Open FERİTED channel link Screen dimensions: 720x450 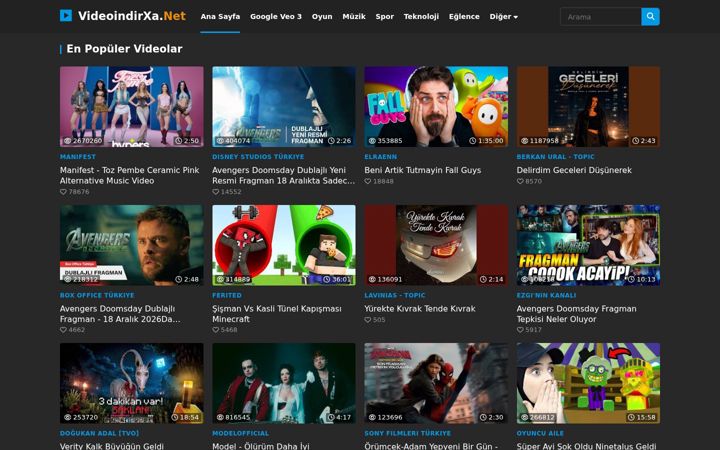coord(226,296)
